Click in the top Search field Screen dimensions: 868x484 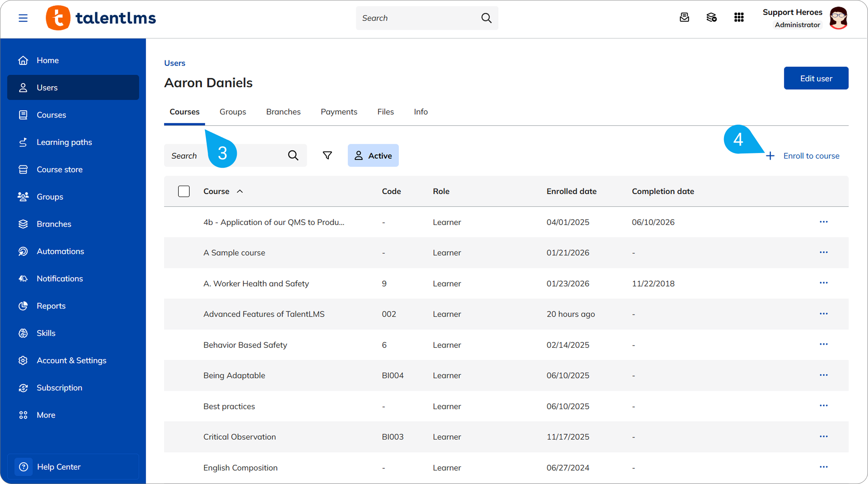tap(427, 18)
